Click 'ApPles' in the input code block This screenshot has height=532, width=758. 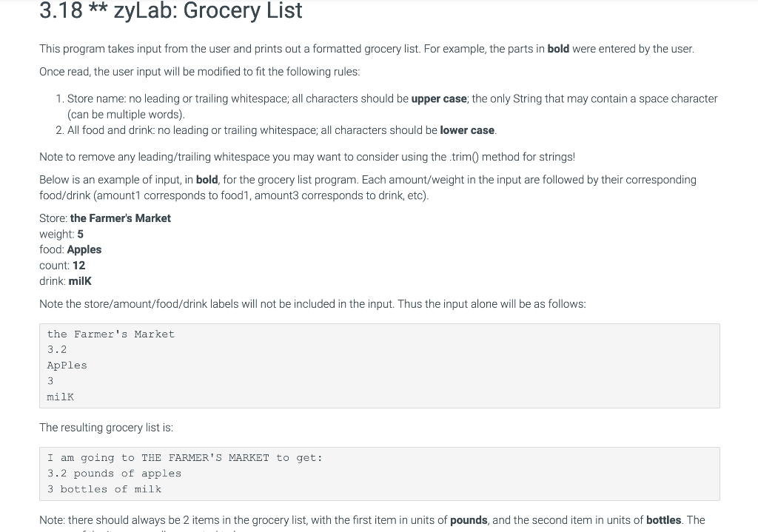coord(67,366)
